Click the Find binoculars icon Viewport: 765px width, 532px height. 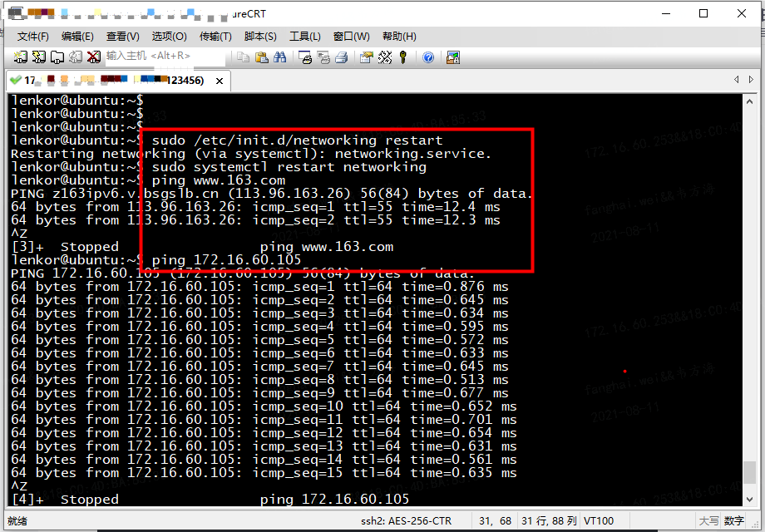[x=279, y=57]
